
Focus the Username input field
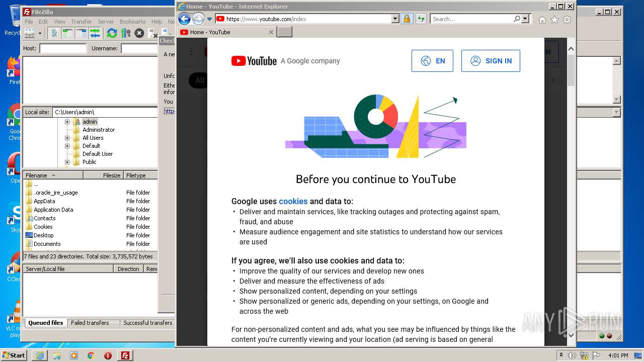pos(140,48)
